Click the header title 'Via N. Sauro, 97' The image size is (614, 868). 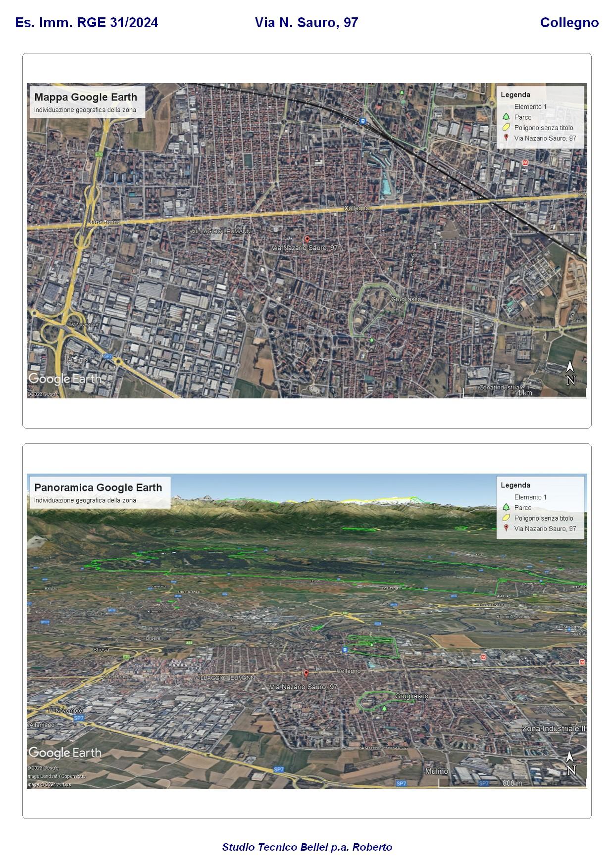click(307, 23)
